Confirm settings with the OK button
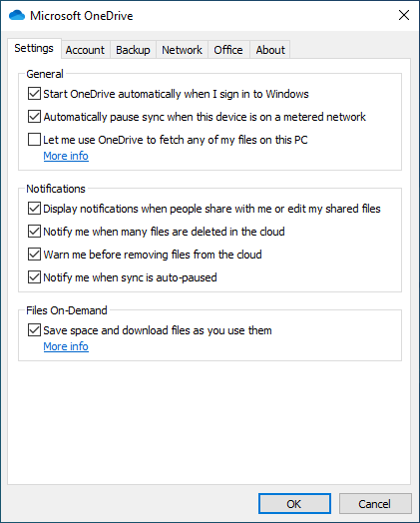Screen dimensions: 420x523 point(294,504)
